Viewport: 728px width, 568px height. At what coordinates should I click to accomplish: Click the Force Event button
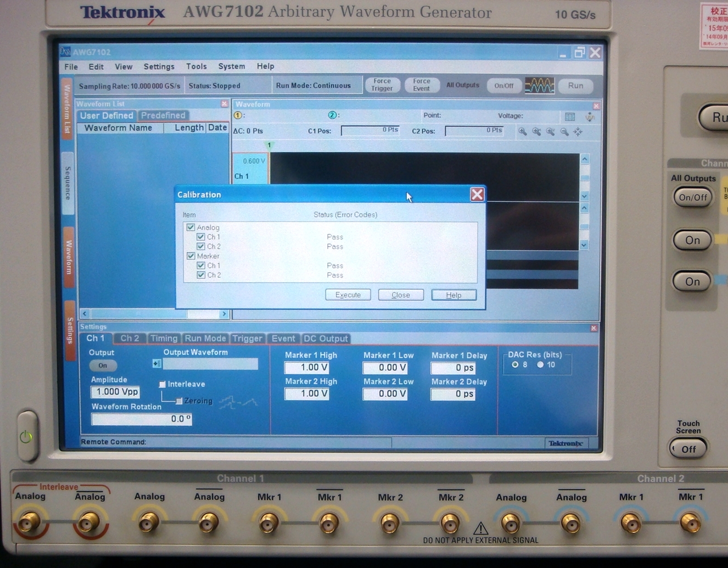pyautogui.click(x=422, y=85)
